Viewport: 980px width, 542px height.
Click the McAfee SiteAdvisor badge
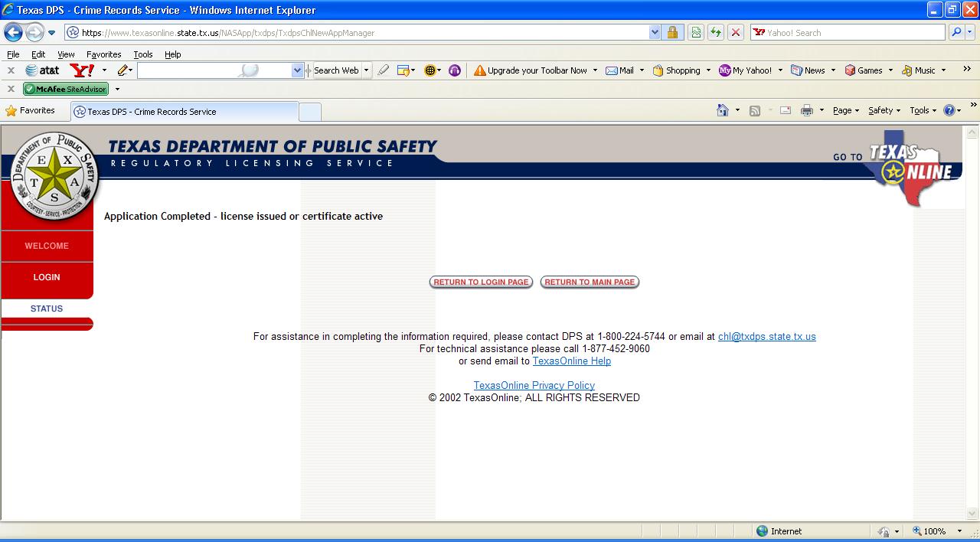[x=66, y=90]
